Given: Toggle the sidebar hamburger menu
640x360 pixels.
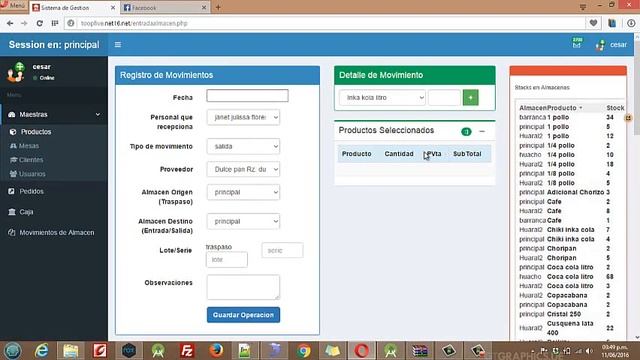Looking at the screenshot, I should [118, 44].
